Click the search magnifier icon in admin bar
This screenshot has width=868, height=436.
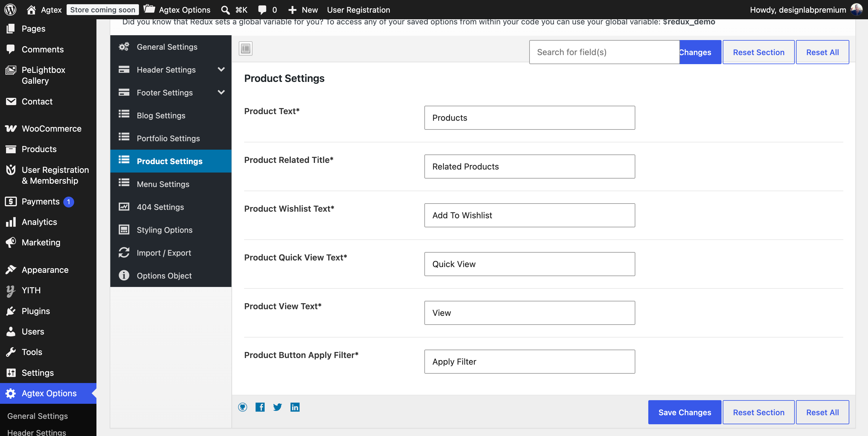pos(225,10)
